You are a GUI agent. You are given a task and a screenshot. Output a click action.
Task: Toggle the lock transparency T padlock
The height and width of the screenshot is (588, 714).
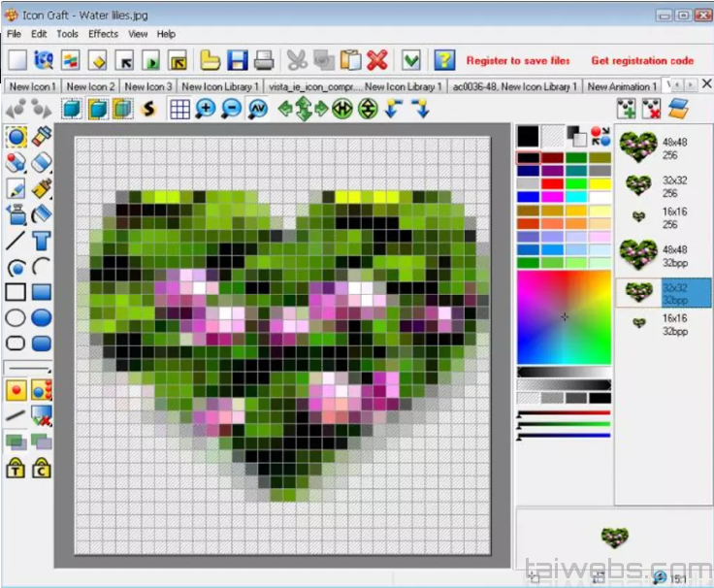pyautogui.click(x=16, y=470)
